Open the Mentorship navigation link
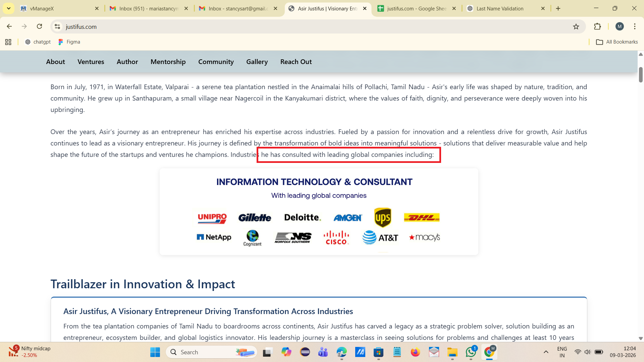 pyautogui.click(x=168, y=62)
